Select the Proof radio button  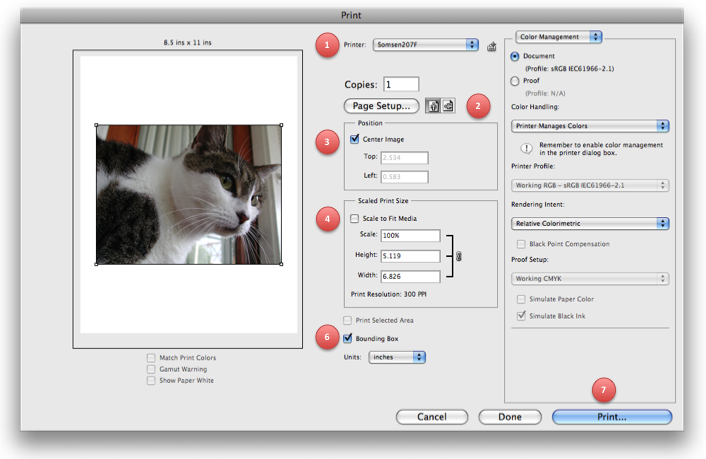pyautogui.click(x=515, y=81)
